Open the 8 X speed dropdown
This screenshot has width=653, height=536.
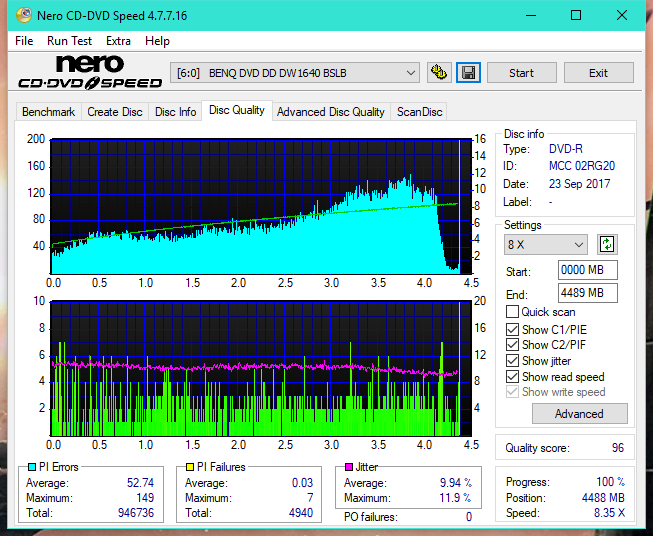[546, 244]
